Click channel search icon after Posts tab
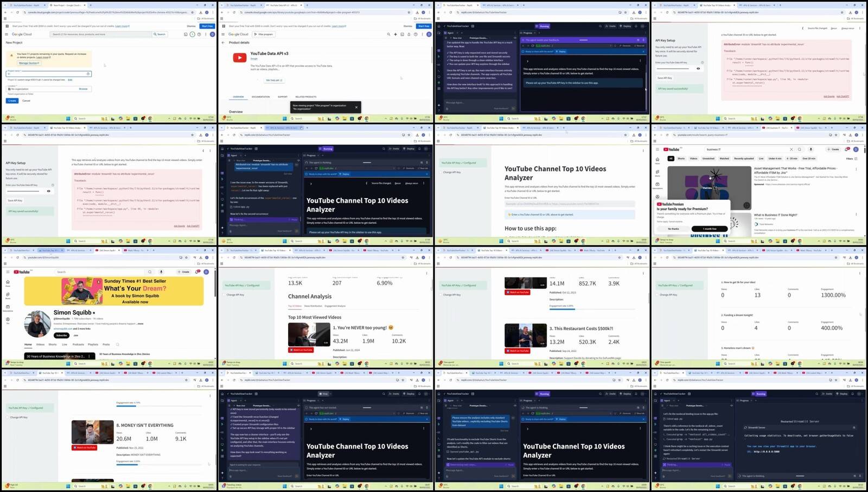Viewport: 868px width, 492px height. 117,344
